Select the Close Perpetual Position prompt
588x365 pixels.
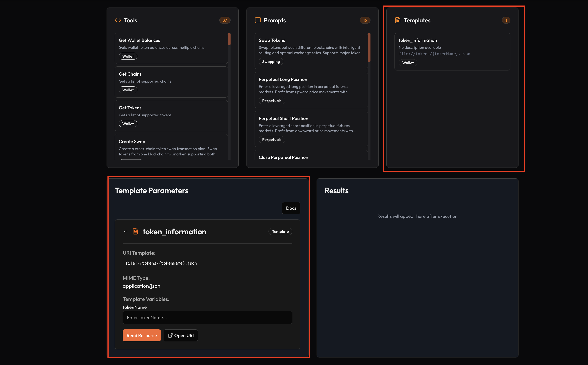pyautogui.click(x=311, y=155)
